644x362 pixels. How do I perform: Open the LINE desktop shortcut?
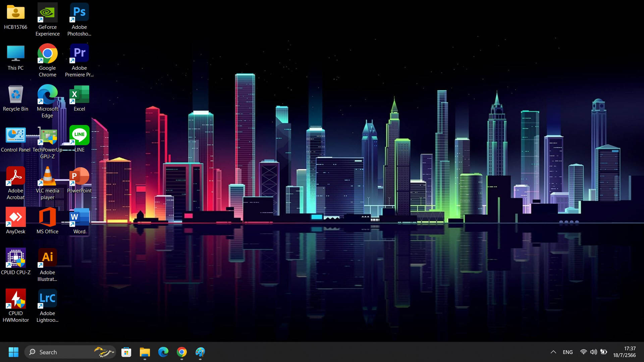click(79, 139)
